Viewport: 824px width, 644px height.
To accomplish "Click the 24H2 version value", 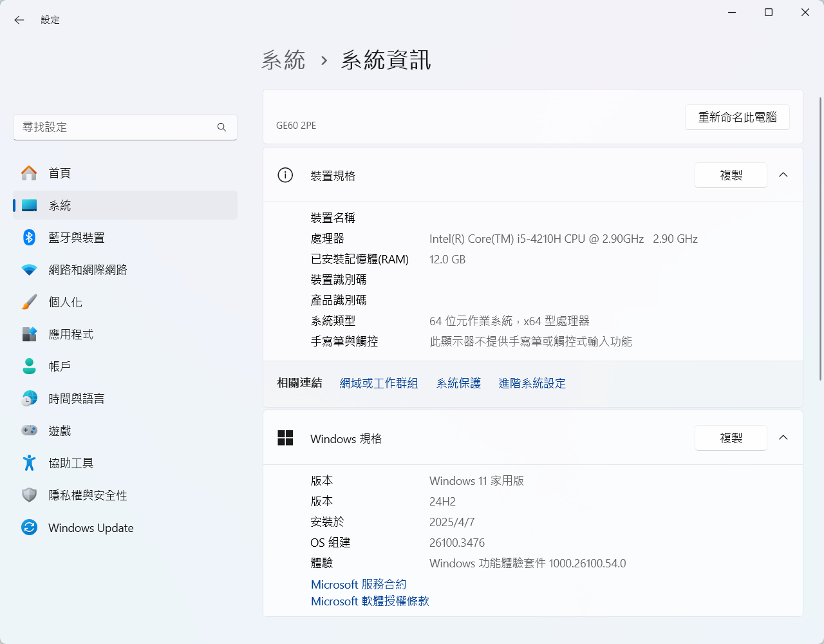I will coord(442,502).
